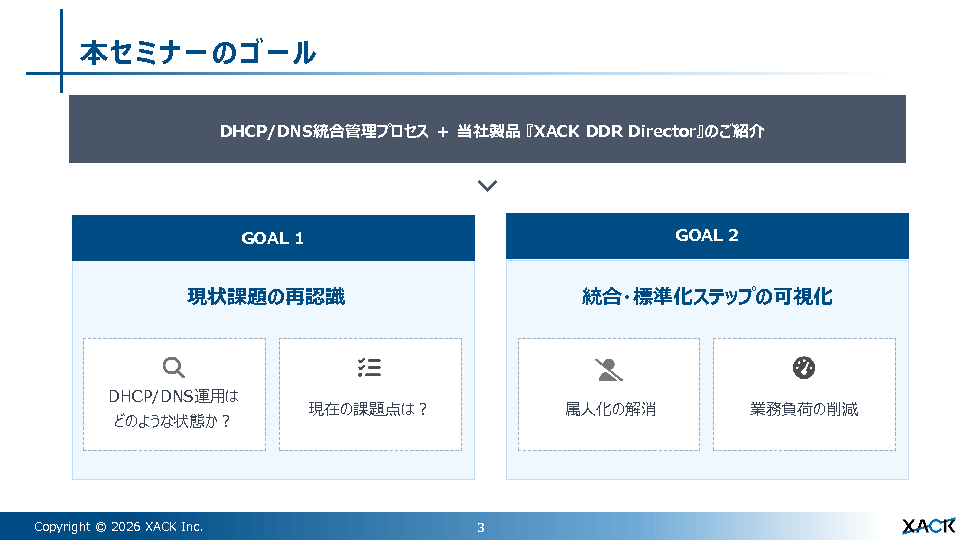Click the crossed-out person icon

point(608,369)
